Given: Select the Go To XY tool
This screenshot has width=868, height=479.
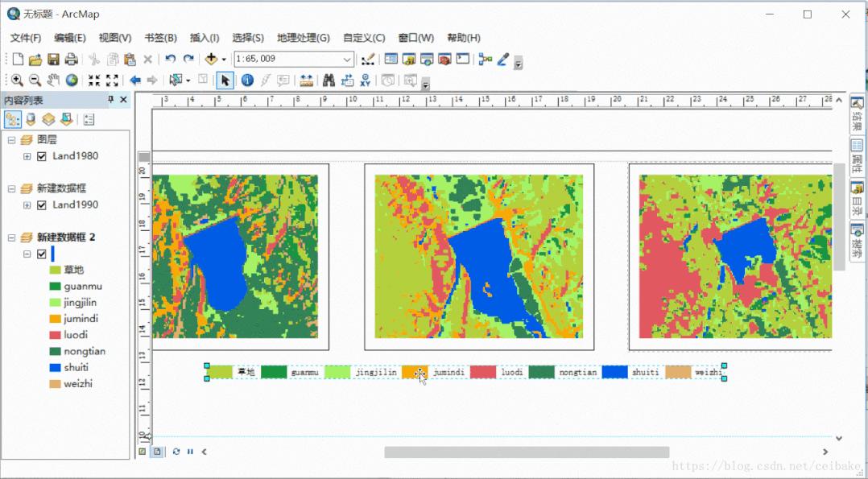Looking at the screenshot, I should 365,80.
